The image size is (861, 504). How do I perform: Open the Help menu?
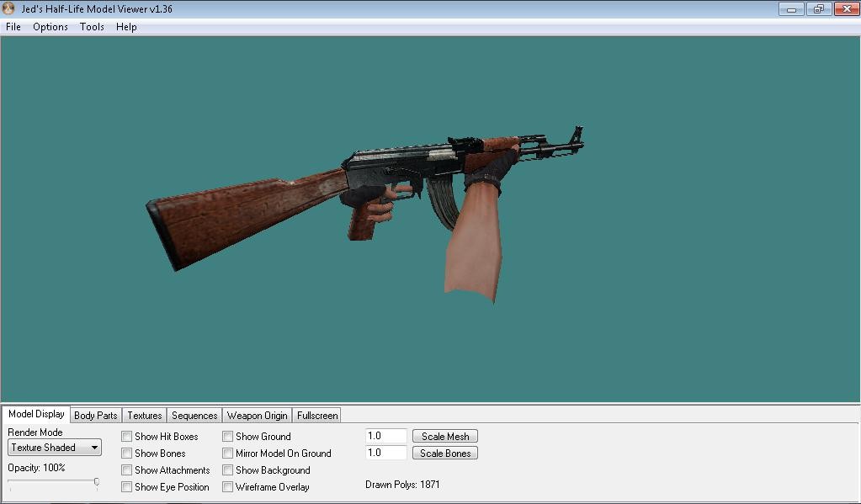[x=126, y=27]
